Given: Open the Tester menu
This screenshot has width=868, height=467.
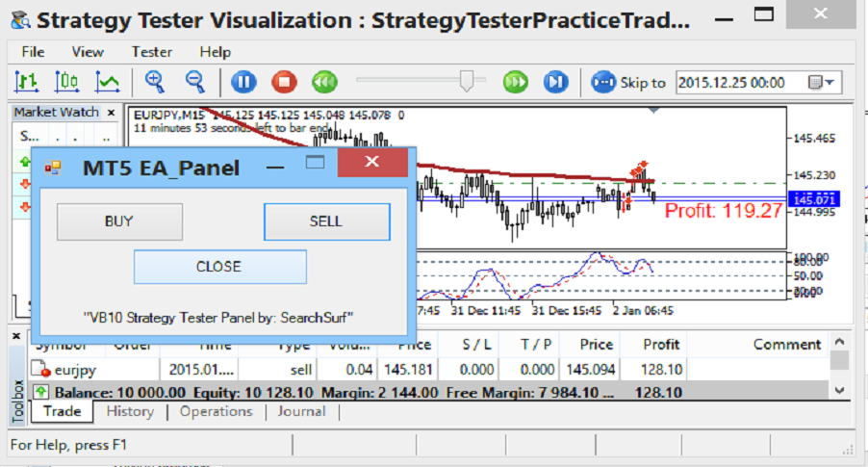Looking at the screenshot, I should click(152, 52).
